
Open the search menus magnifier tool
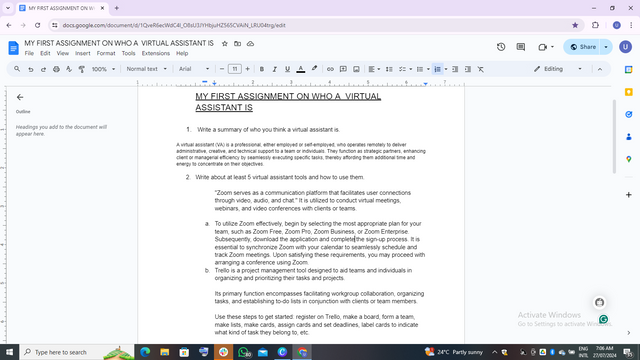pos(17,69)
